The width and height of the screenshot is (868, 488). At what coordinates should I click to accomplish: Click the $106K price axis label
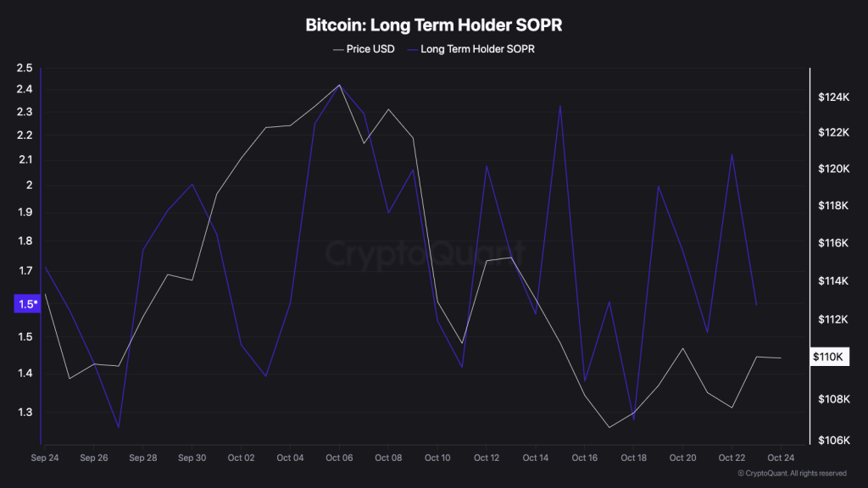pyautogui.click(x=832, y=441)
